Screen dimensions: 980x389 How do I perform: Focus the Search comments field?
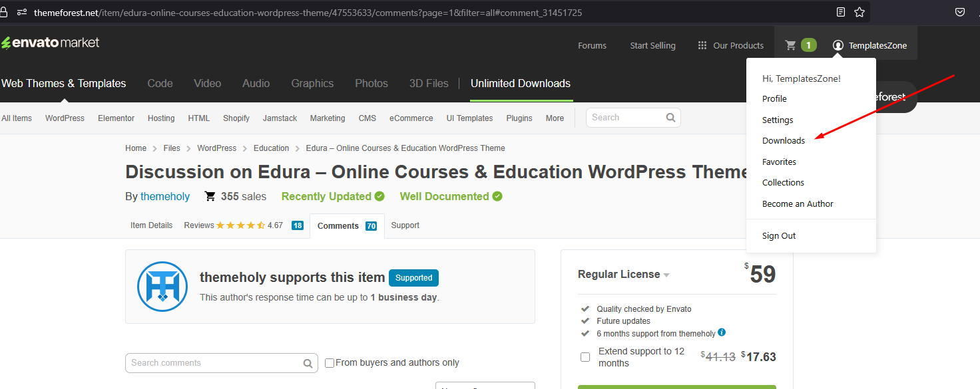(222, 363)
